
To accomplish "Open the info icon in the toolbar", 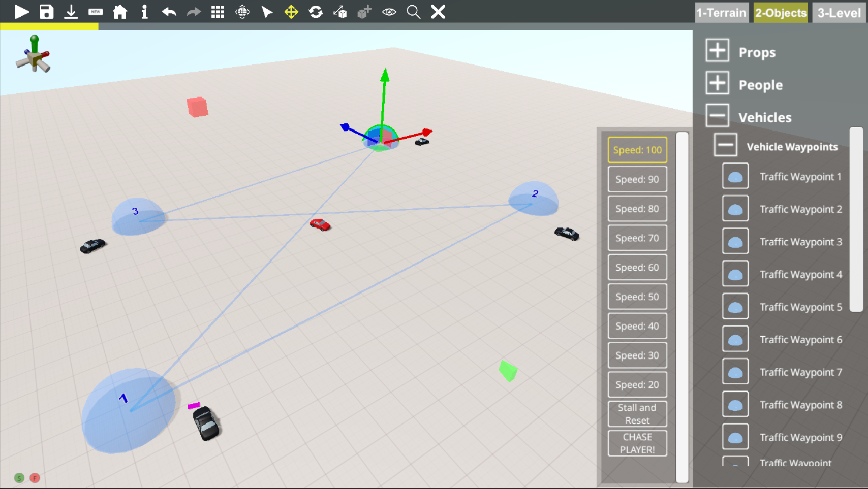I will 144,12.
